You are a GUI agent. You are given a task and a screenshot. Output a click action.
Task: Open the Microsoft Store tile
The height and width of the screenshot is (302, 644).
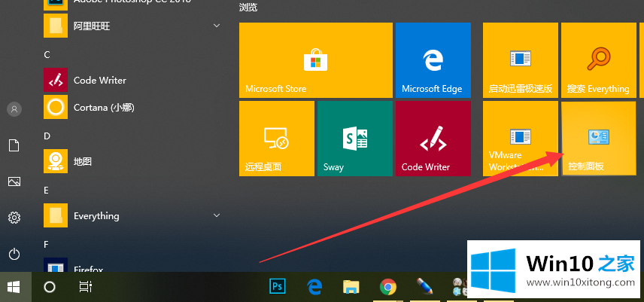(315, 60)
